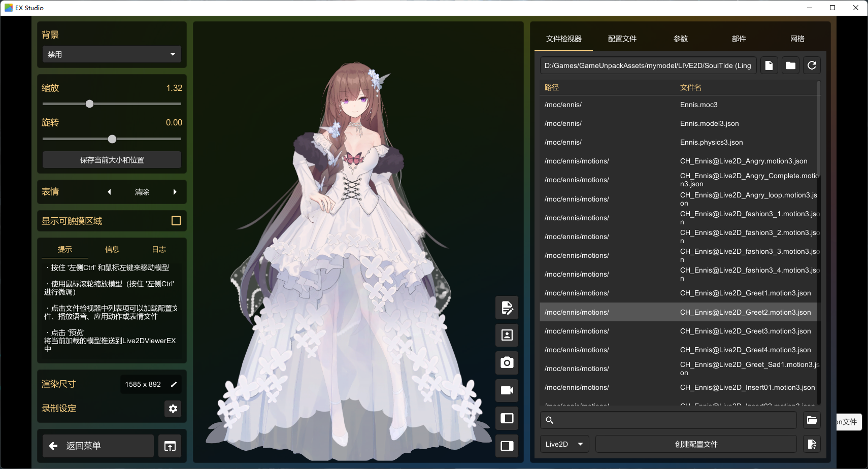Screen dimensions: 868x469
Task: Click the file settings icon beside 创建配置文件
Action: point(812,444)
